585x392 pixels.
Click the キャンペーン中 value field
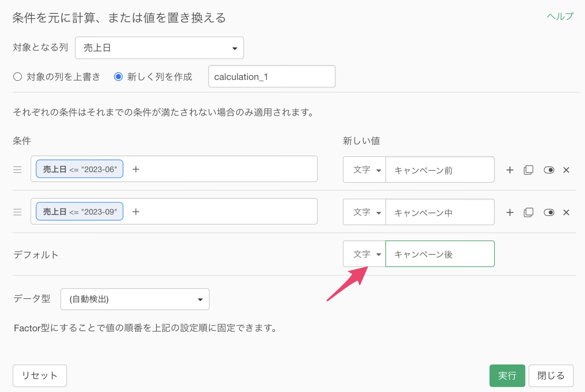(x=440, y=212)
